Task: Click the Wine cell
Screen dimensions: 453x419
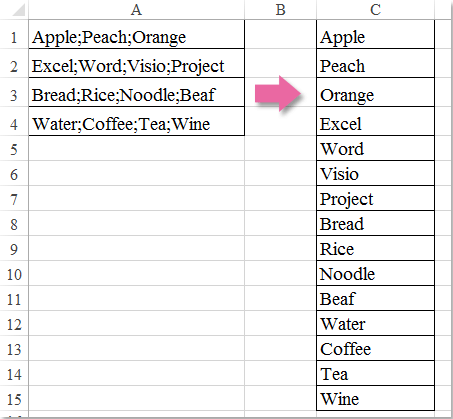Action: tap(375, 398)
